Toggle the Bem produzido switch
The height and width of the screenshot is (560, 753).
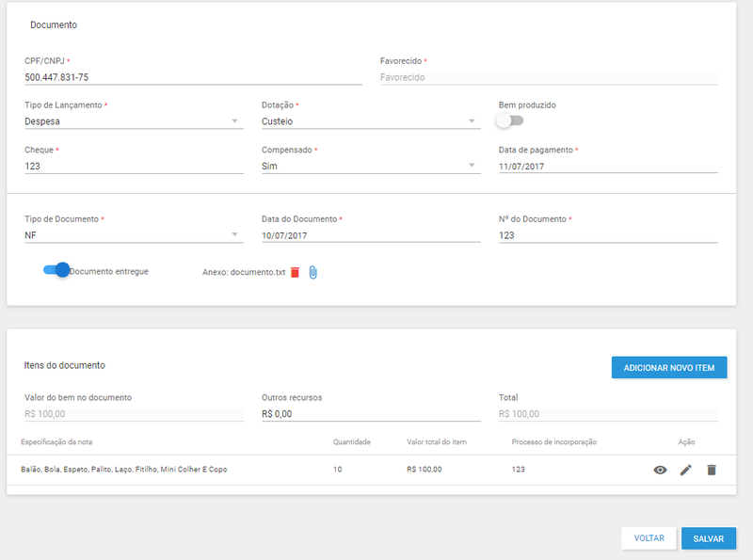click(x=509, y=120)
